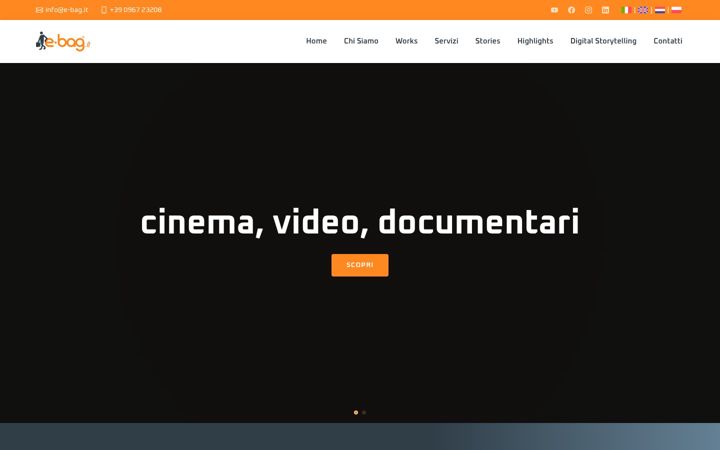
Task: Click the e-bag logo
Action: click(x=63, y=41)
